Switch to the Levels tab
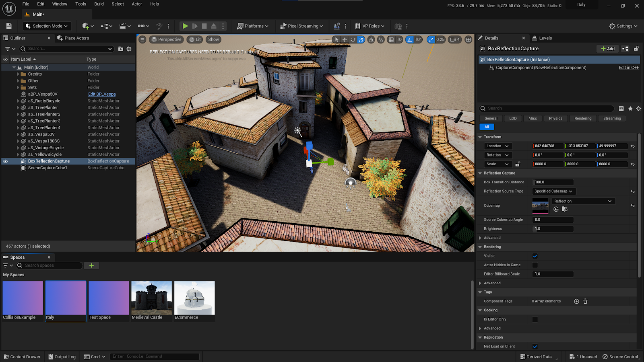 [542, 38]
